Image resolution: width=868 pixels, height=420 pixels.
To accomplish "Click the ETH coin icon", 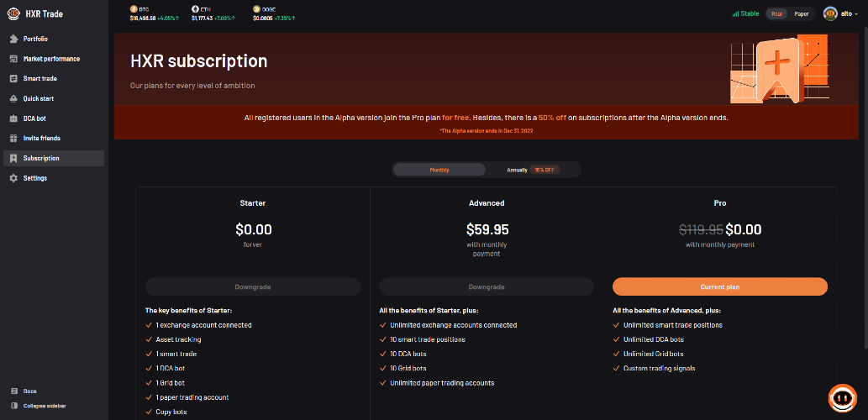I will [195, 9].
